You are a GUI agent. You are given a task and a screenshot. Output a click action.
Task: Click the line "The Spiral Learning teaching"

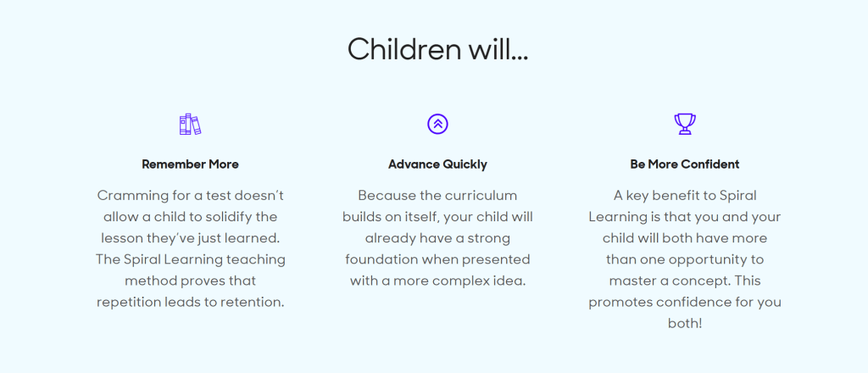190,259
